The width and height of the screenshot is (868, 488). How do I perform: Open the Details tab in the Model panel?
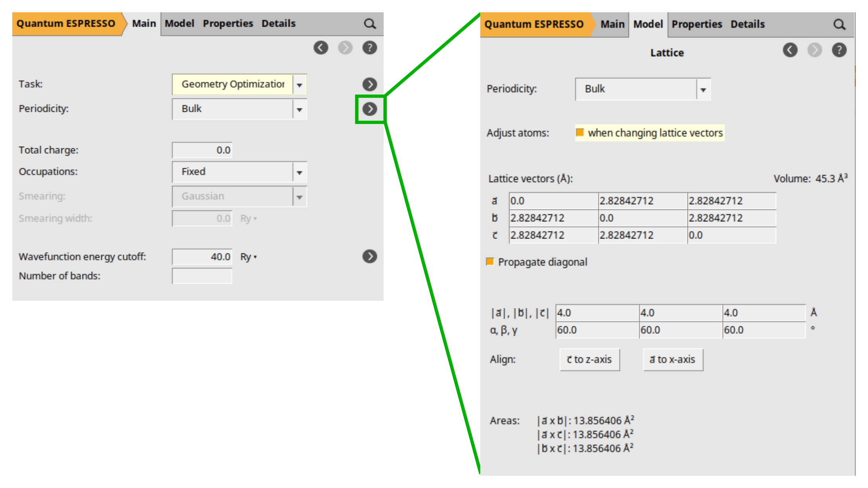747,24
